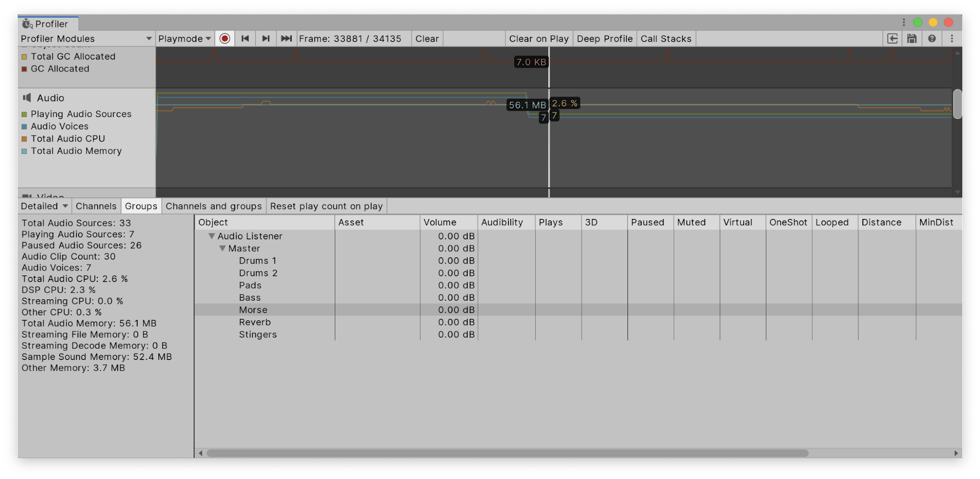Switch to the Channels view
Viewport: 980px width, 479px height.
(96, 206)
